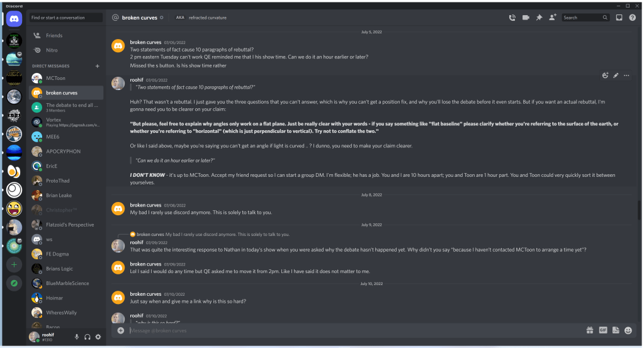Screen dimensions: 644x348
Task: Start a voice call with broken curves
Action: pyautogui.click(x=512, y=18)
